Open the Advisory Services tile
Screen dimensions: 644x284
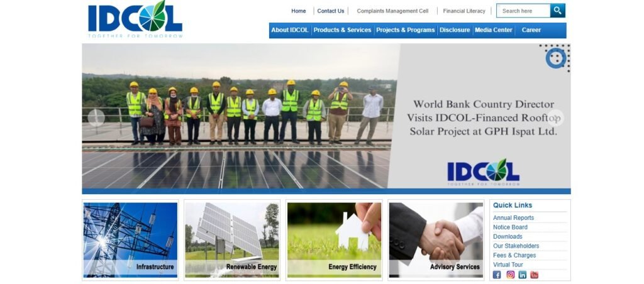[436, 240]
